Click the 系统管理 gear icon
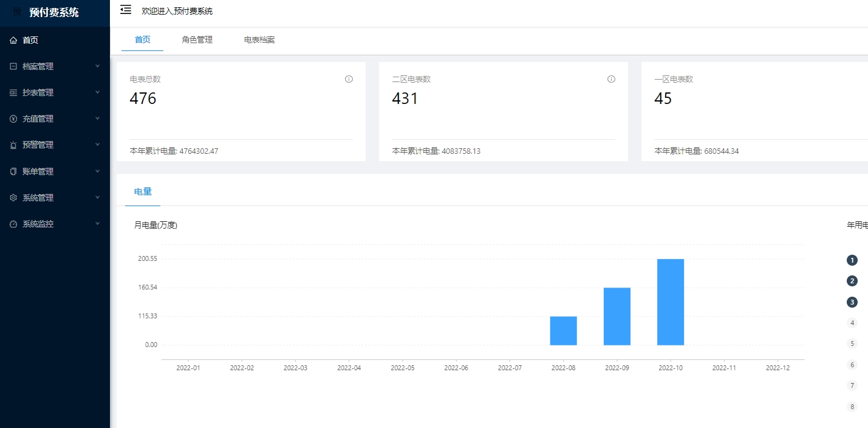The width and height of the screenshot is (868, 428). (x=13, y=198)
